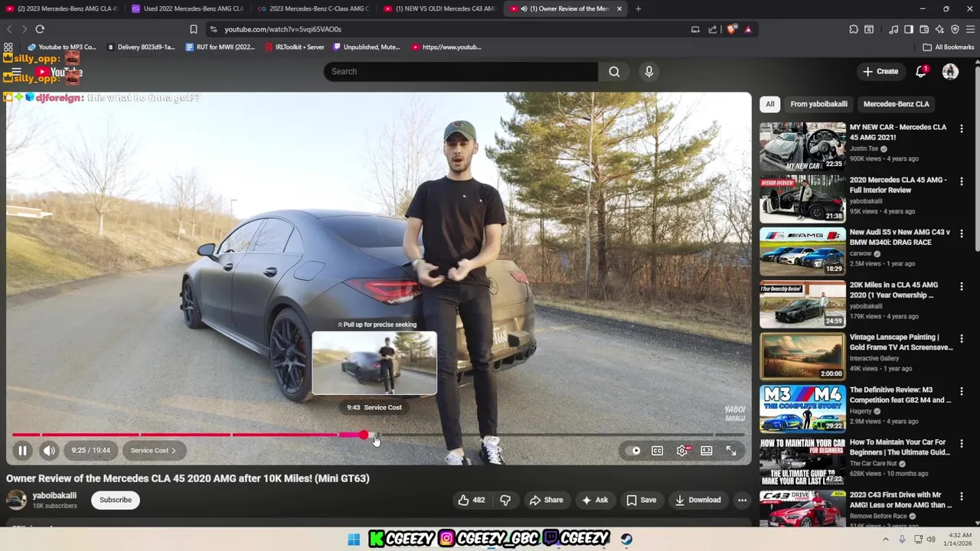Screen dimensions: 980x551
Task: Submit search with magnifier icon
Action: click(614, 71)
